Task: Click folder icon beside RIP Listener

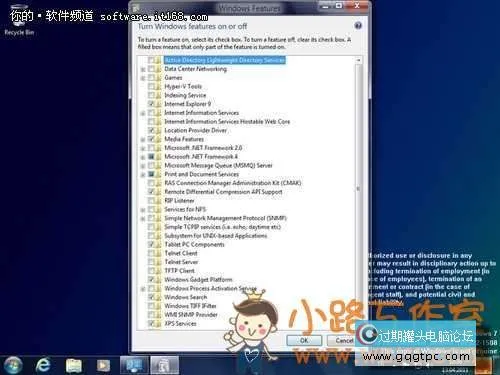Action: 158,201
